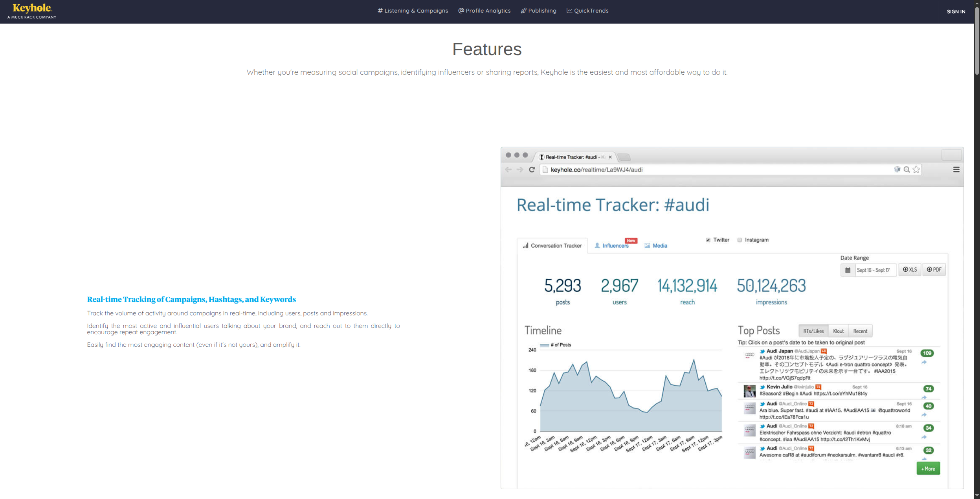Close the Real-time Tracker browser tab
This screenshot has height=499, width=980.
coord(610,157)
